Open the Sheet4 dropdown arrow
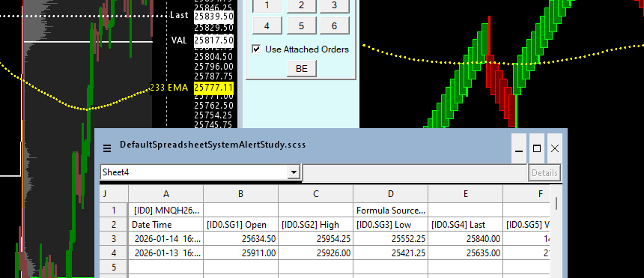The width and height of the screenshot is (644, 278). [294, 172]
